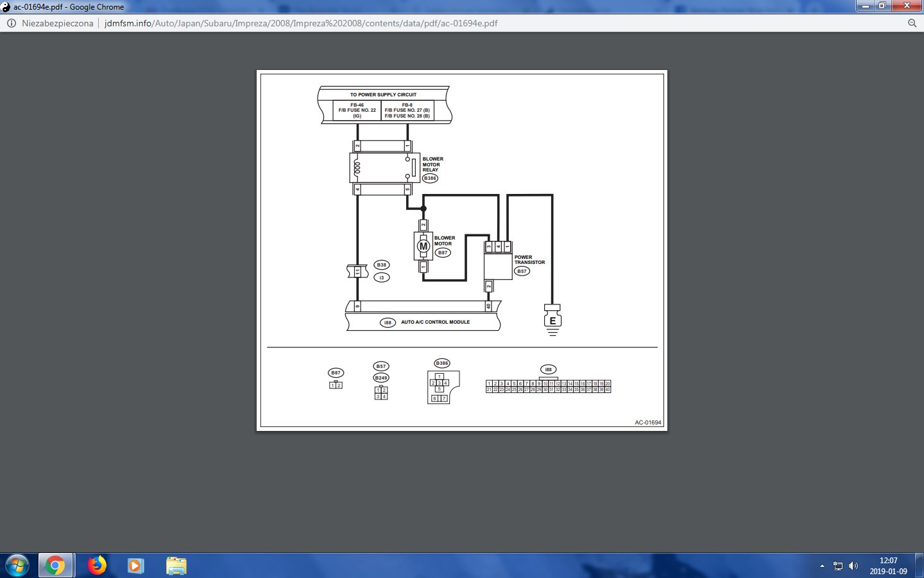This screenshot has width=924, height=578.
Task: Launch Firefox from the taskbar
Action: tap(97, 566)
